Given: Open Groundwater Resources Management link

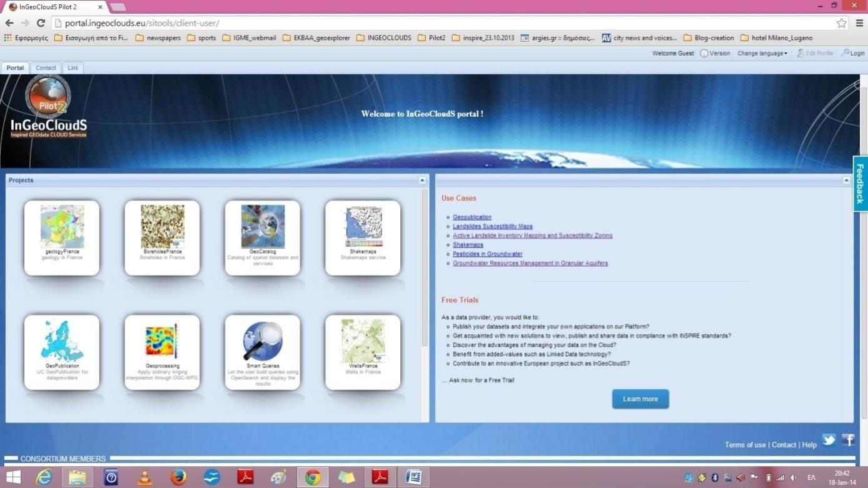Looking at the screenshot, I should [530, 263].
